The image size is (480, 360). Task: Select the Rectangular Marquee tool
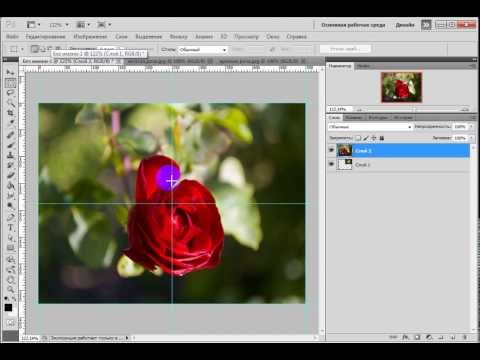[10, 82]
